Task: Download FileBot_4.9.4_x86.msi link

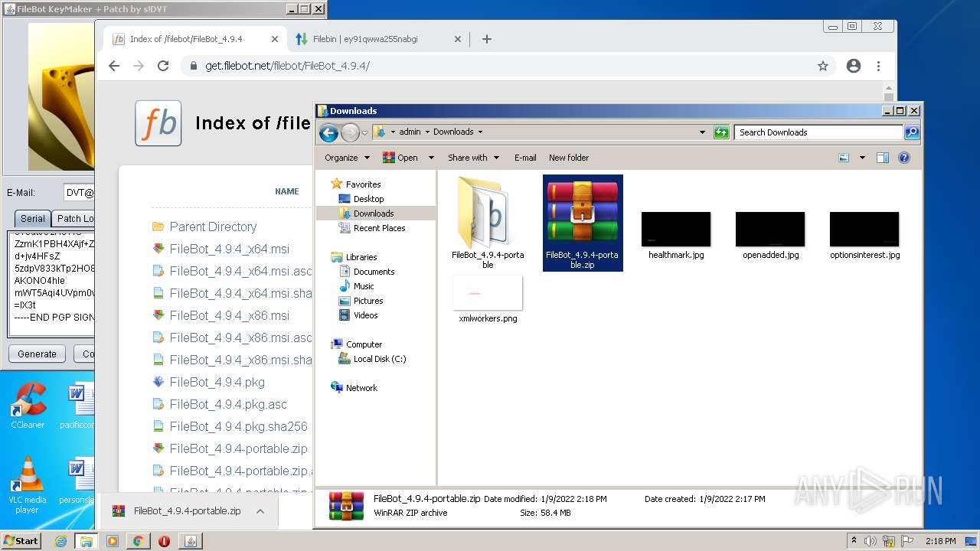Action: click(230, 315)
